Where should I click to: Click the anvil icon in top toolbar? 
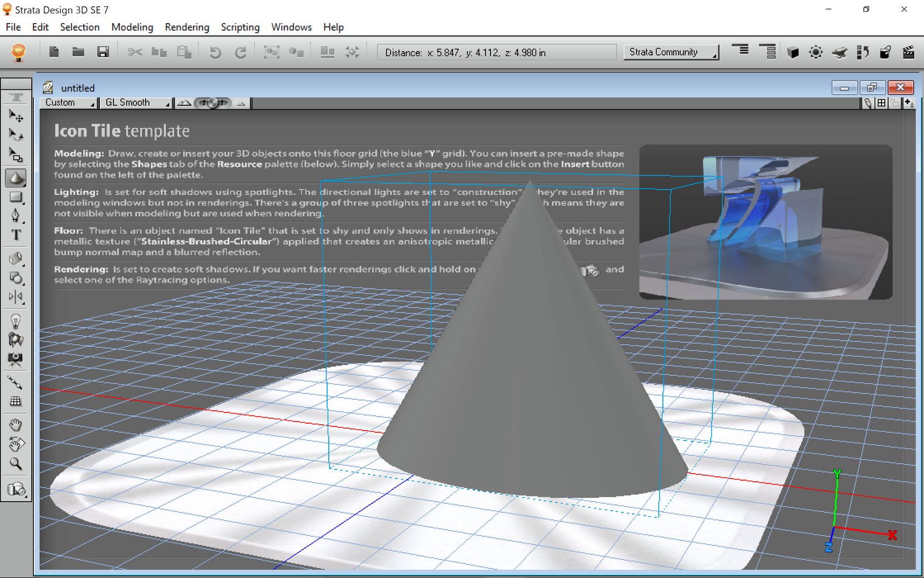tap(839, 52)
